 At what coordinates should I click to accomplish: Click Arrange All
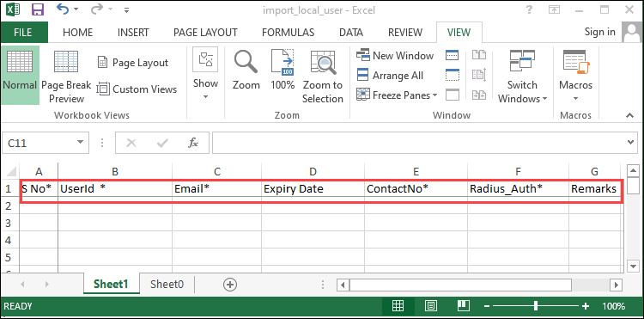[390, 75]
